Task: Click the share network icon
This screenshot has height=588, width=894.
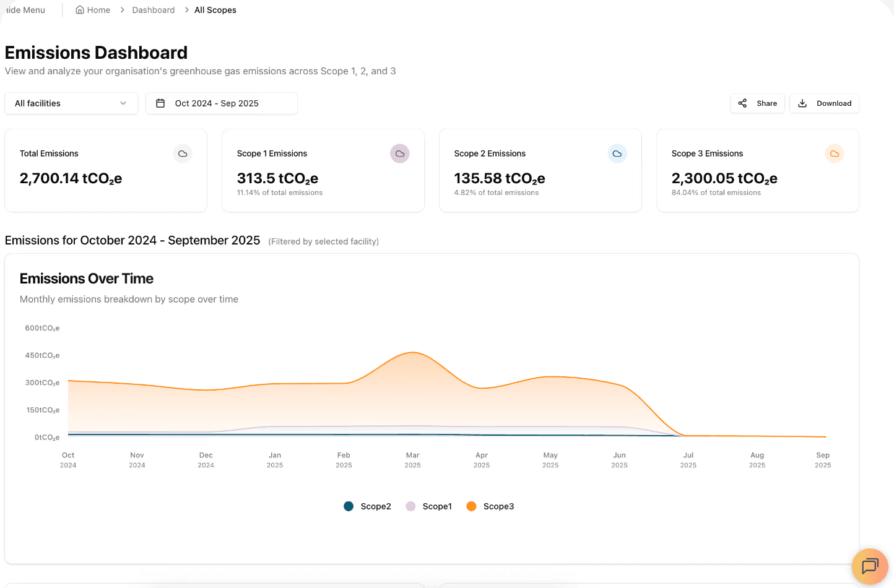Action: coord(742,103)
